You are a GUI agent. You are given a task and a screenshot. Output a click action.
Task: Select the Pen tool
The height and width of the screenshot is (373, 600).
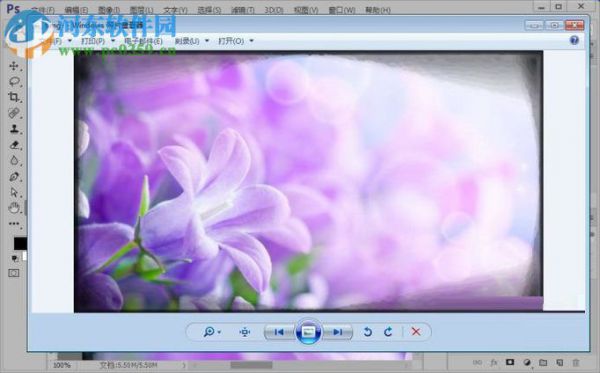click(14, 177)
